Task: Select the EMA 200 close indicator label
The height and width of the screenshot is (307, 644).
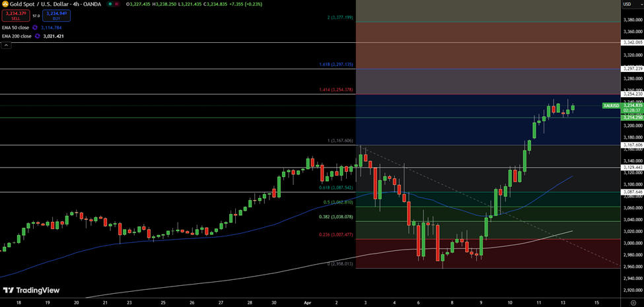Action: pos(17,36)
